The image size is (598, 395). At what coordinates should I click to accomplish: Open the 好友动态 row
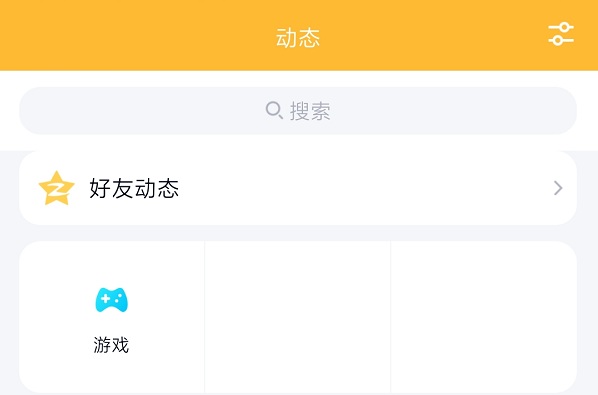297,188
